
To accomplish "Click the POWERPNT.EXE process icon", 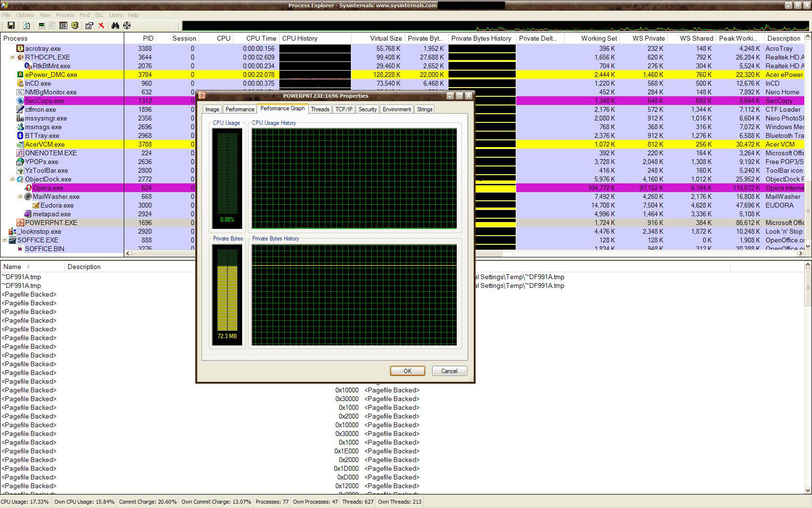I will tap(20, 223).
